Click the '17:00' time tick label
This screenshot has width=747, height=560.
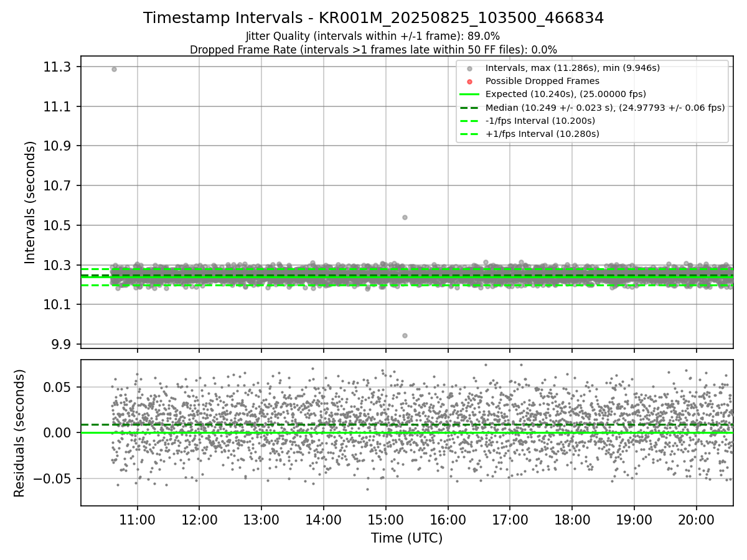click(x=510, y=520)
